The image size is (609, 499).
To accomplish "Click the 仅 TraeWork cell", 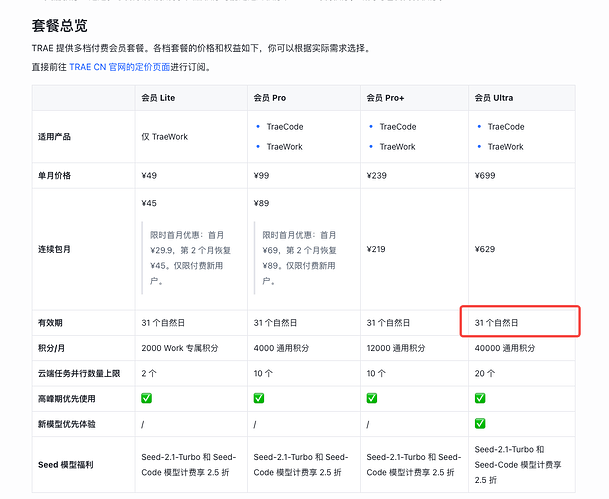I will (165, 137).
